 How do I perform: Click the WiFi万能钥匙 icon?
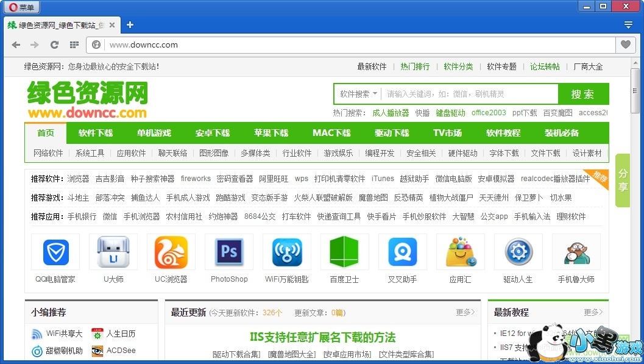tap(286, 252)
